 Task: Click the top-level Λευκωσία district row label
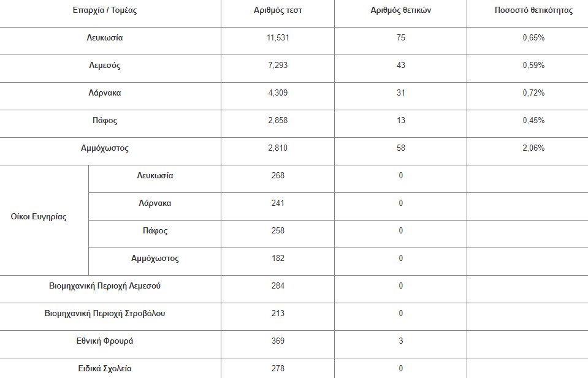coord(105,37)
